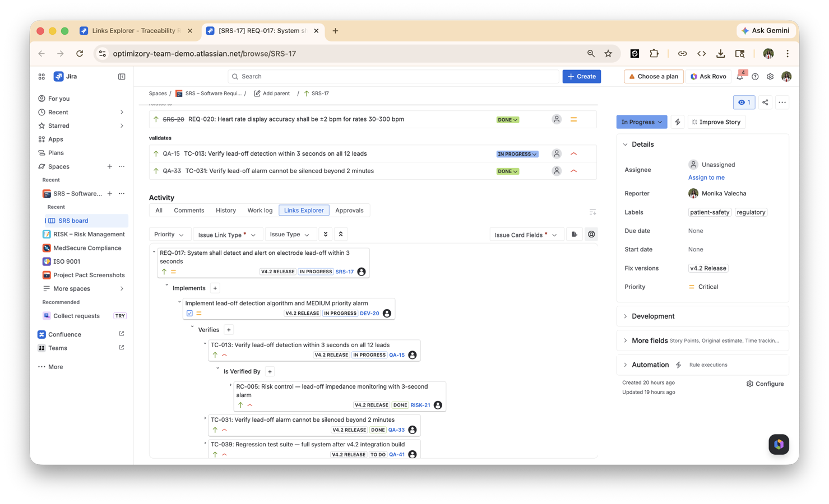Image resolution: width=829 pixels, height=504 pixels.
Task: Toggle watching via the eye icon
Action: (x=744, y=102)
